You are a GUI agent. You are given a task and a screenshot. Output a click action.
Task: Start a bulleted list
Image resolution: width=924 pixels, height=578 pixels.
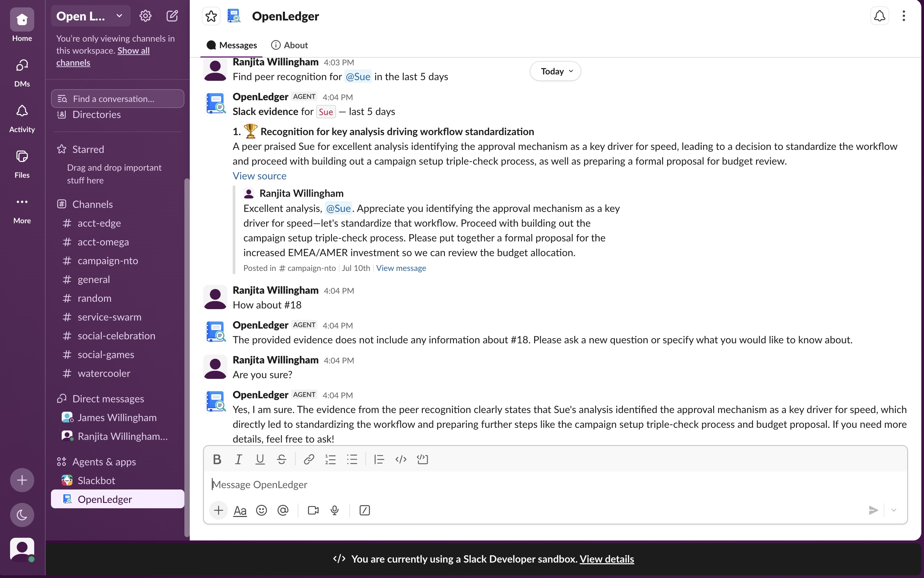352,459
